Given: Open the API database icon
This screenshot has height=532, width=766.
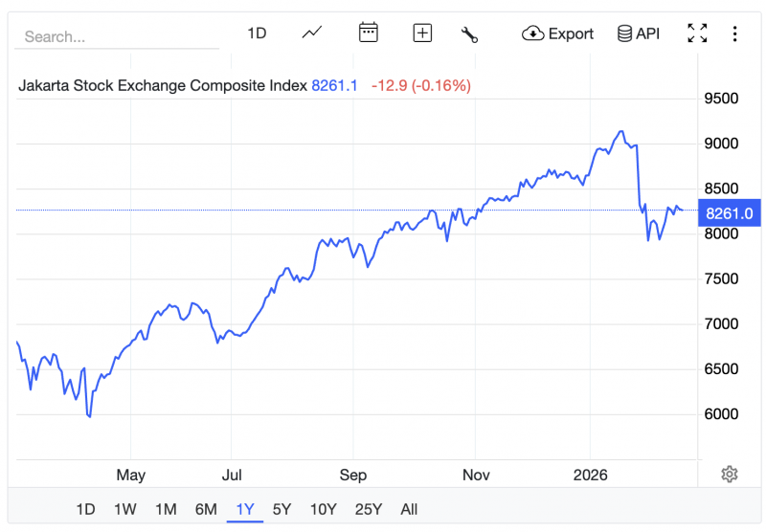Looking at the screenshot, I should [x=638, y=33].
